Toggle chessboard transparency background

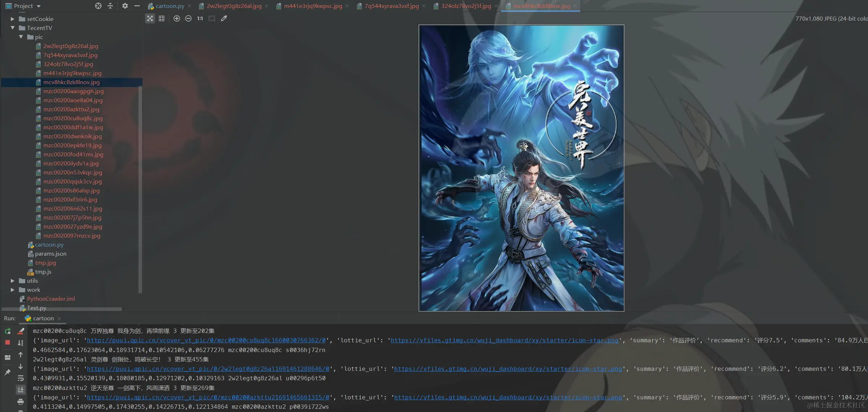coord(150,18)
